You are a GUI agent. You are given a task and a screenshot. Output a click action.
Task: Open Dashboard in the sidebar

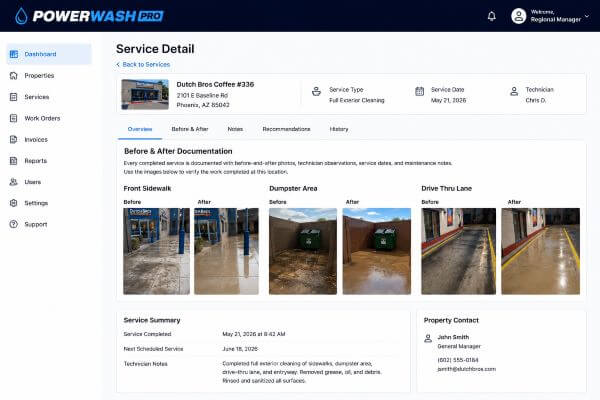[x=49, y=54]
